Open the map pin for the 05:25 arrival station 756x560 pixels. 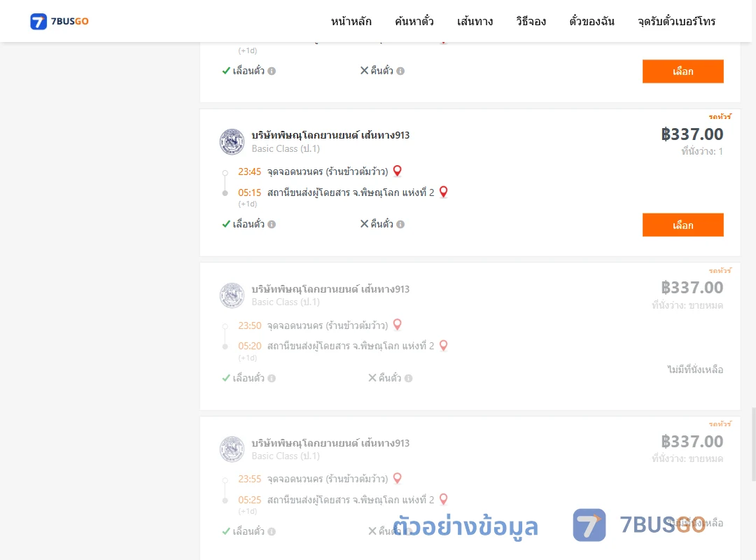[444, 499]
